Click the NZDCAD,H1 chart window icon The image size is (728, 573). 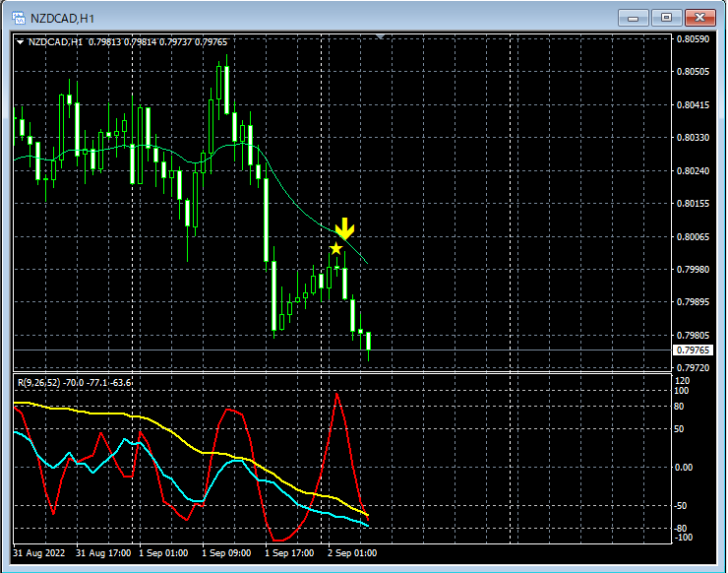tap(19, 18)
